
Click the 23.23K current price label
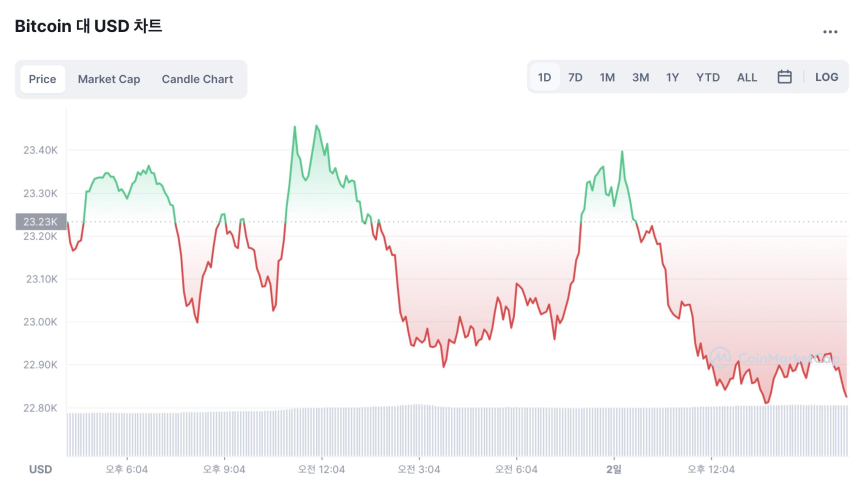point(41,222)
